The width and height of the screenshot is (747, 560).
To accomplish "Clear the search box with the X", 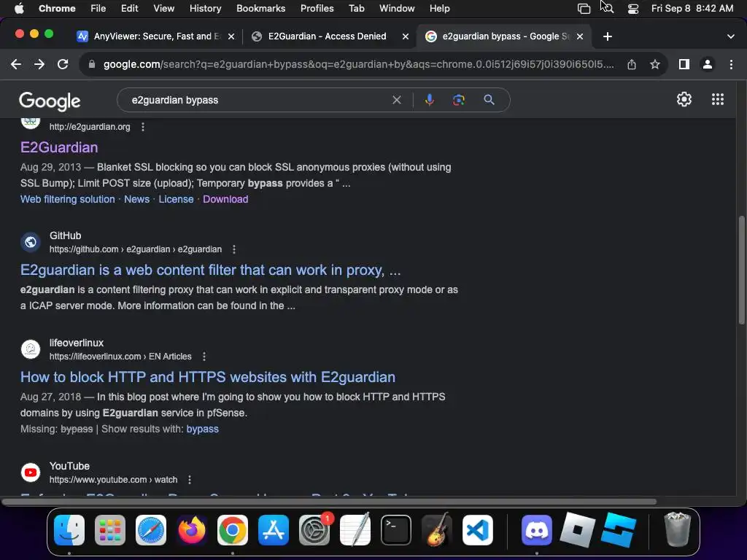I will [396, 100].
